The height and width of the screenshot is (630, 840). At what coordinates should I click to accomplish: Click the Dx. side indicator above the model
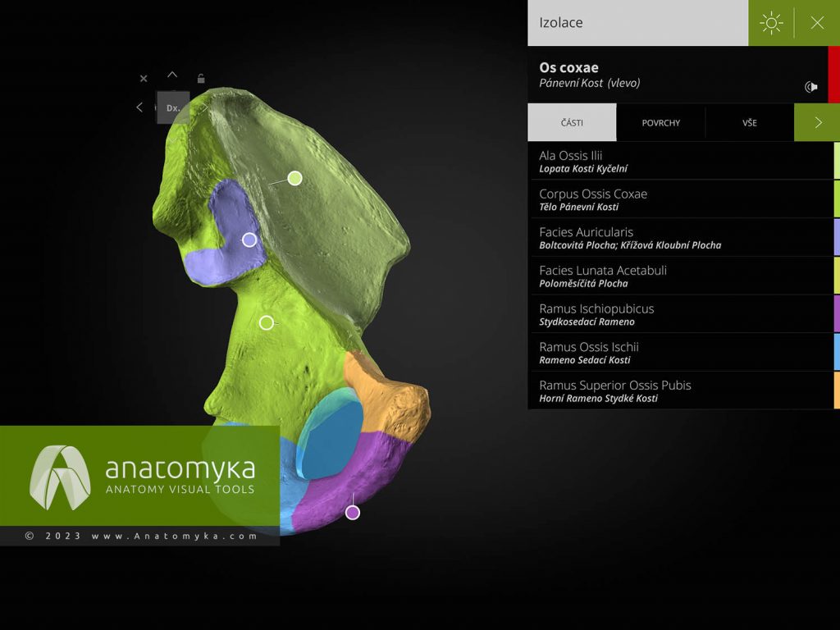[172, 107]
